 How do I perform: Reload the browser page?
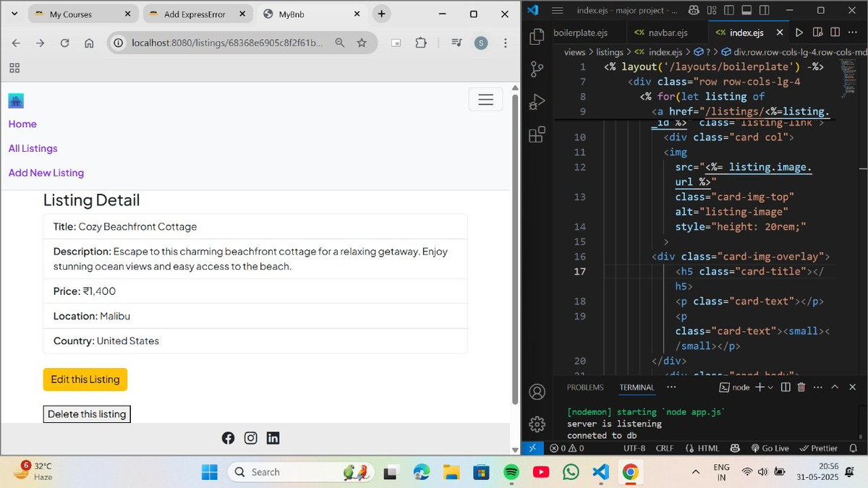(64, 43)
